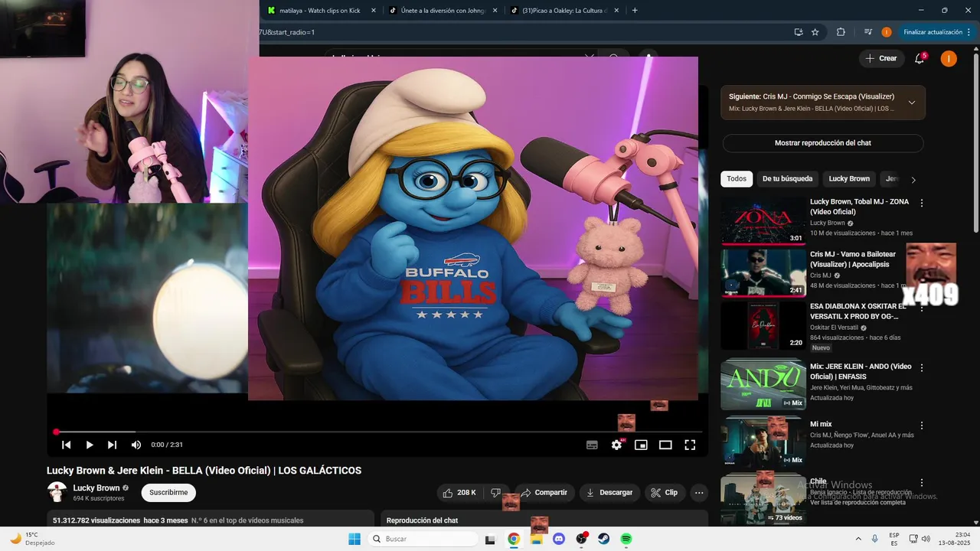Toggle subtitles in the video player

[x=592, y=445]
